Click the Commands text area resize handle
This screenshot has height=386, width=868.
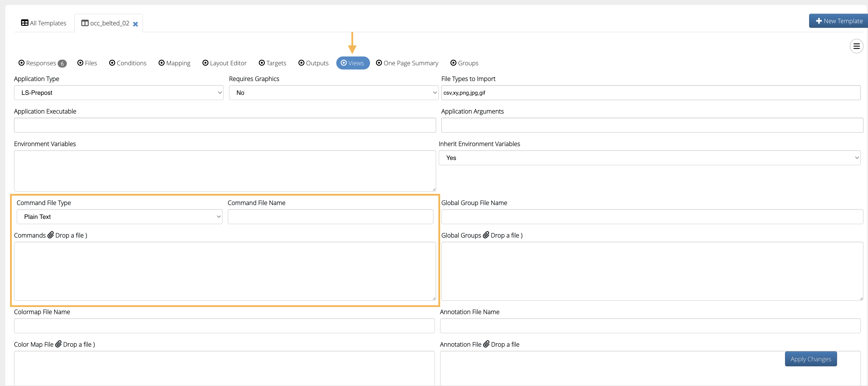(x=434, y=298)
